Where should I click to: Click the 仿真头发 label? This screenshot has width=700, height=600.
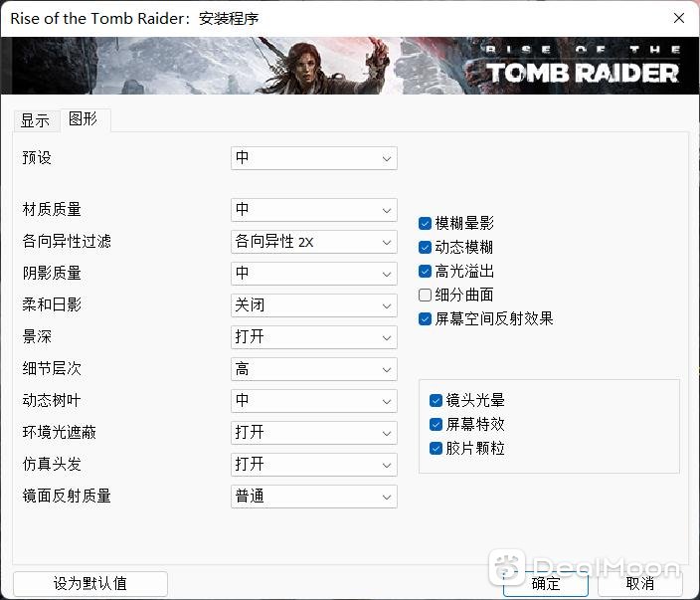tap(52, 465)
